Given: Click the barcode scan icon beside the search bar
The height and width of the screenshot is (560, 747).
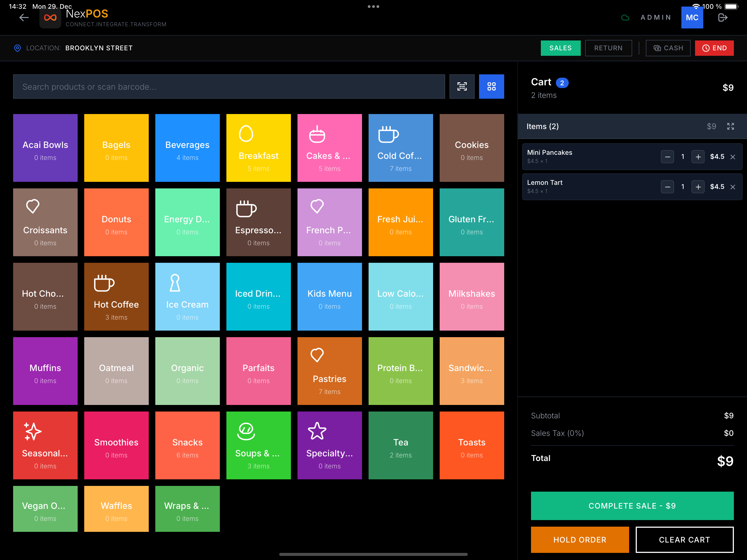Looking at the screenshot, I should coord(462,86).
